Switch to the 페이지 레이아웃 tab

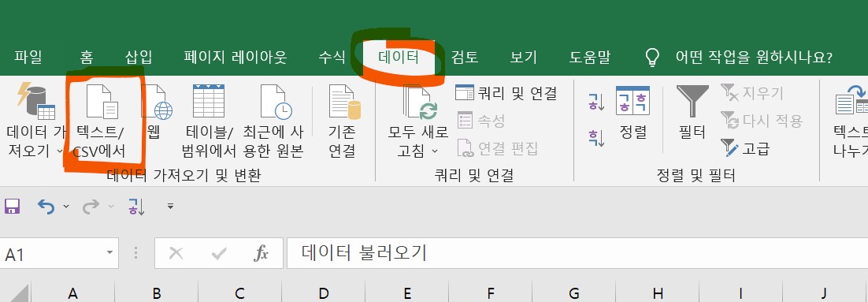(236, 57)
